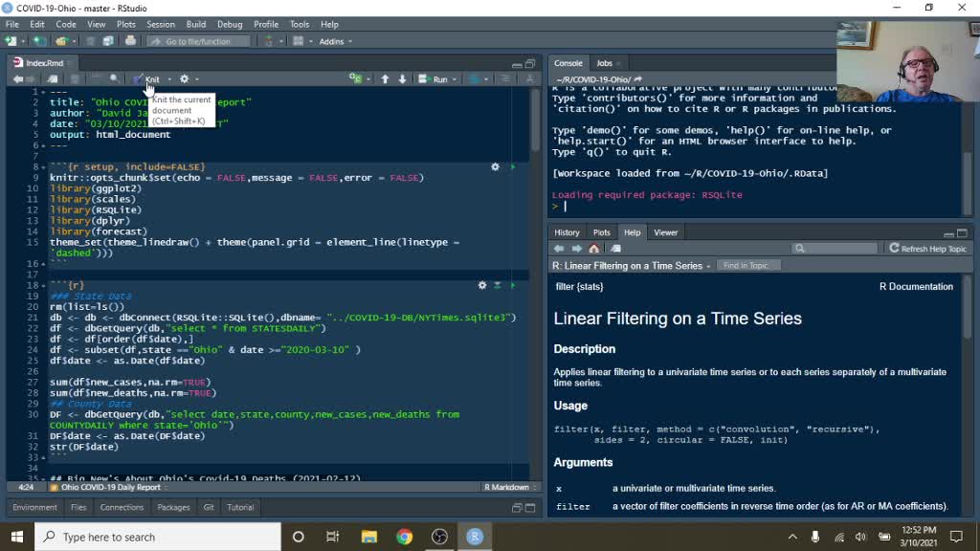The width and height of the screenshot is (980, 551).
Task: Click the version control Git toolbar icon
Action: (x=269, y=41)
